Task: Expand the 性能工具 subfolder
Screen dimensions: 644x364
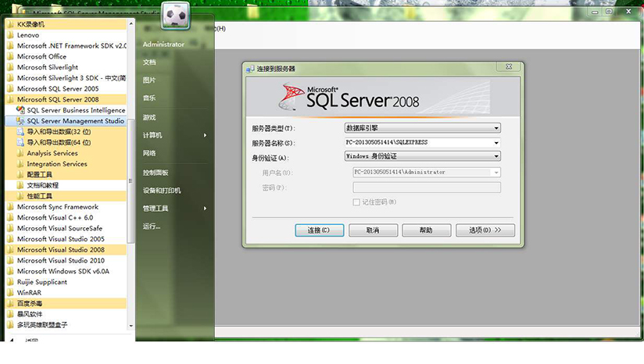Action: click(66, 196)
